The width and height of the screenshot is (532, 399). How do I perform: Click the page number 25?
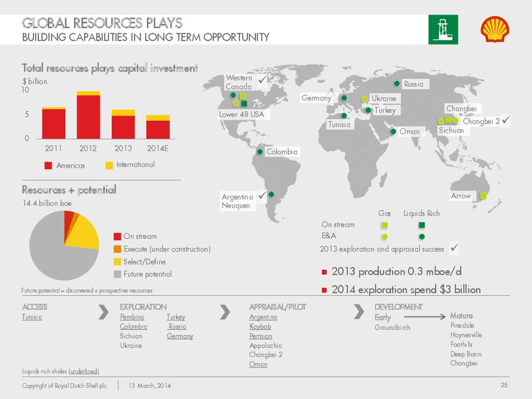click(504, 385)
